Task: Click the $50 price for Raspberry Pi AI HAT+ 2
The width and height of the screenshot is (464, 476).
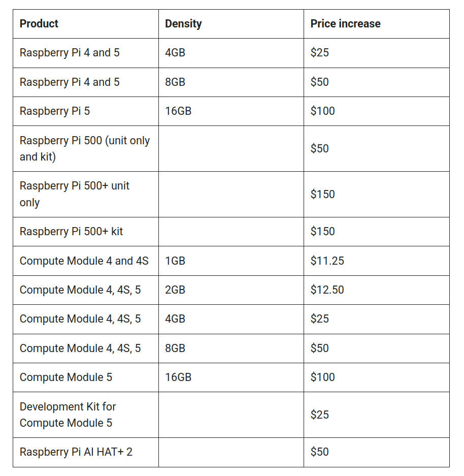Action: (319, 452)
